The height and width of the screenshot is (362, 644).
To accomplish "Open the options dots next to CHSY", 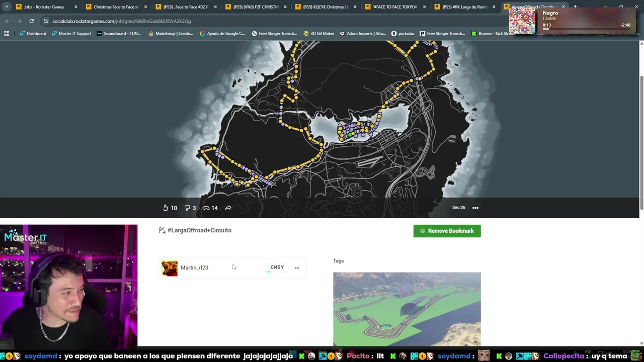I will tap(297, 268).
